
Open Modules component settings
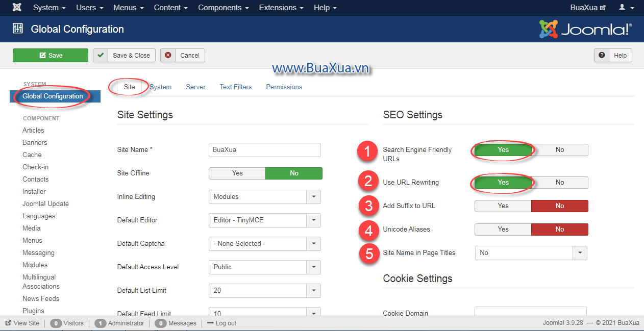click(35, 265)
